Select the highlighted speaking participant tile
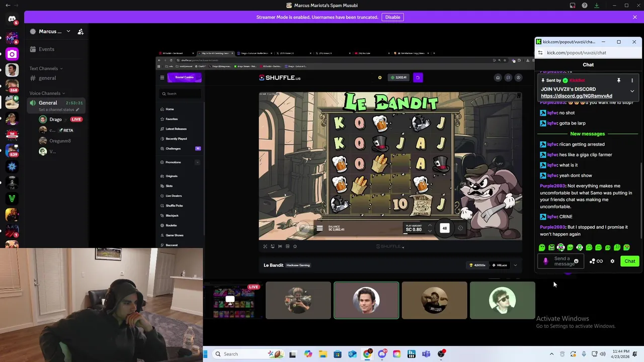 [x=366, y=301]
